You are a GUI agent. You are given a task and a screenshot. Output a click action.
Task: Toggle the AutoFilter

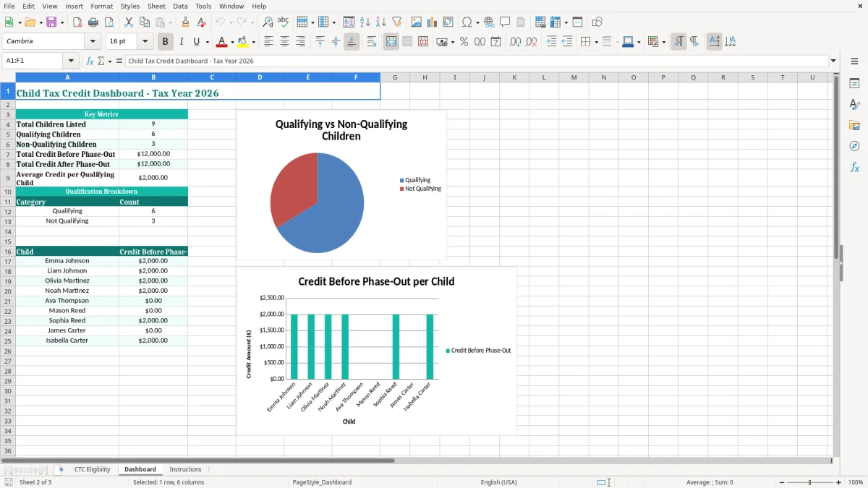[397, 22]
